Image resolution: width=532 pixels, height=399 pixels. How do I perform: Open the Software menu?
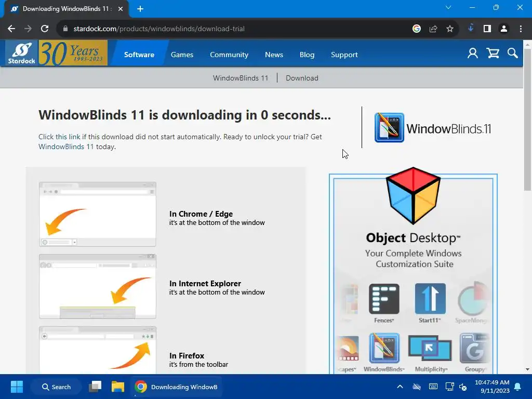click(x=139, y=55)
